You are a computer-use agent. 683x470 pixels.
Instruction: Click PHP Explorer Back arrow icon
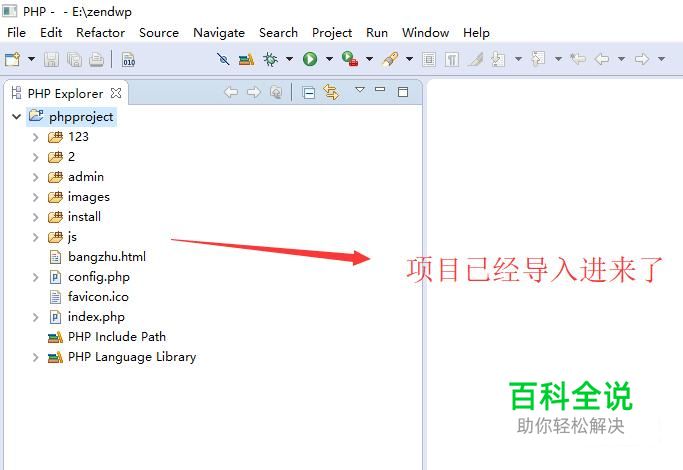click(231, 92)
